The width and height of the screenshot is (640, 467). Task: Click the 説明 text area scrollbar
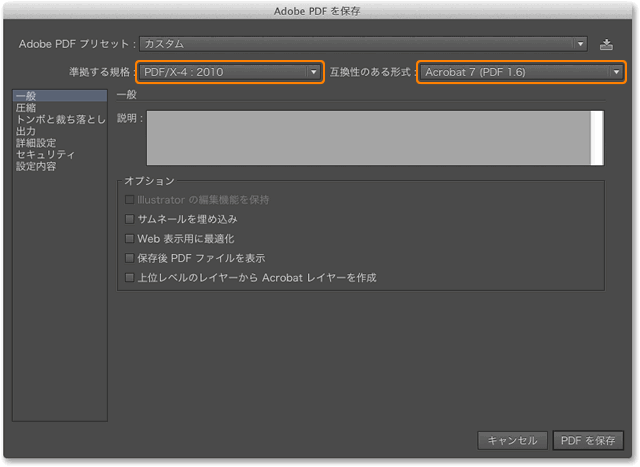pos(598,137)
